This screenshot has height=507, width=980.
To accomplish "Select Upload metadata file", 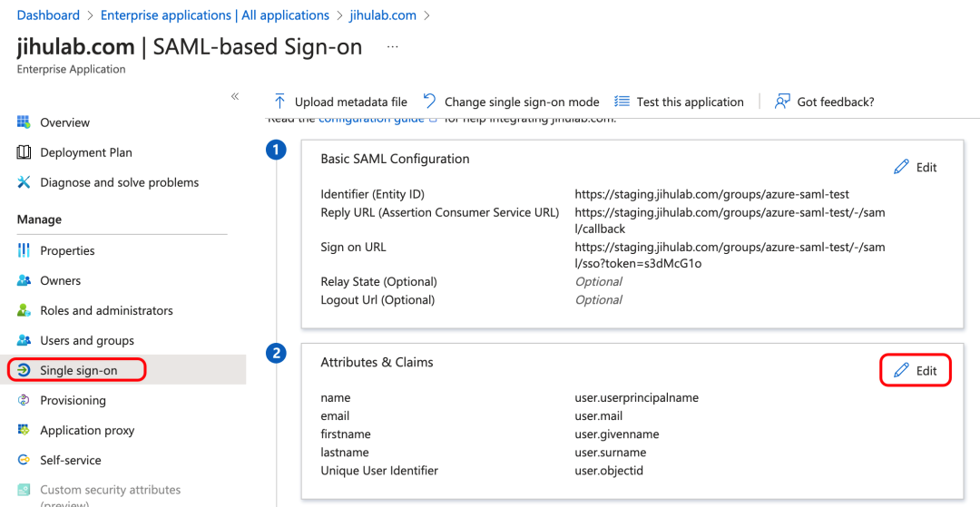I will pyautogui.click(x=350, y=102).
